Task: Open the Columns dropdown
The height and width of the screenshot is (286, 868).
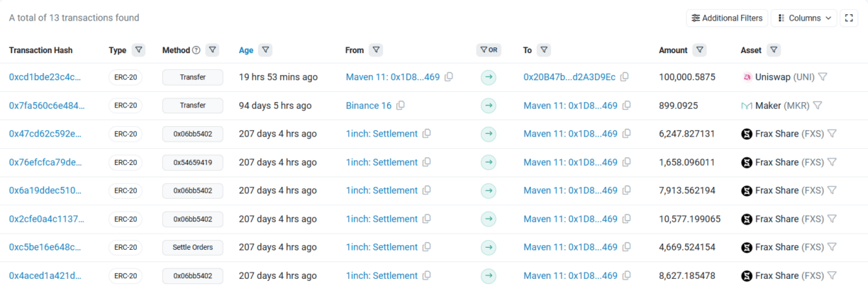Action: tap(804, 18)
